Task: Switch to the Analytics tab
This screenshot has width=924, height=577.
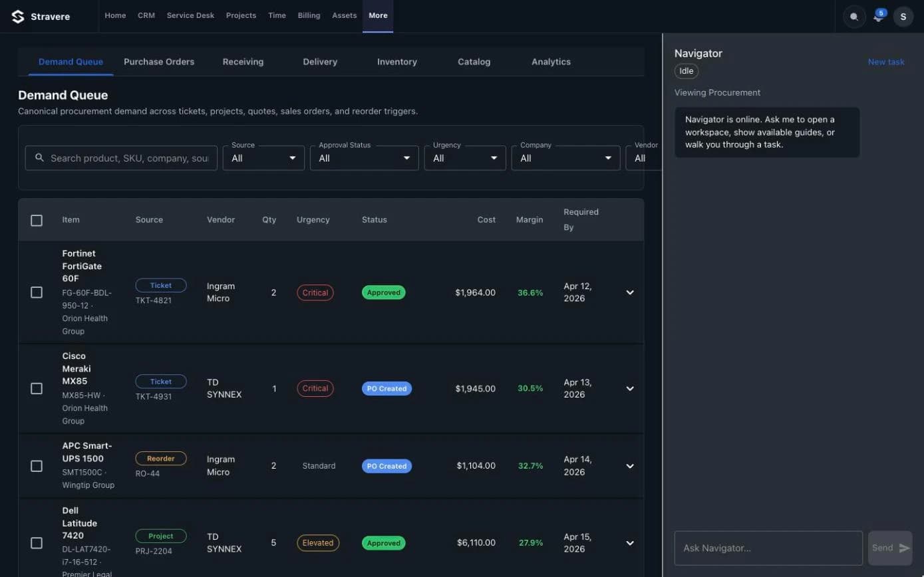Action: pos(551,62)
